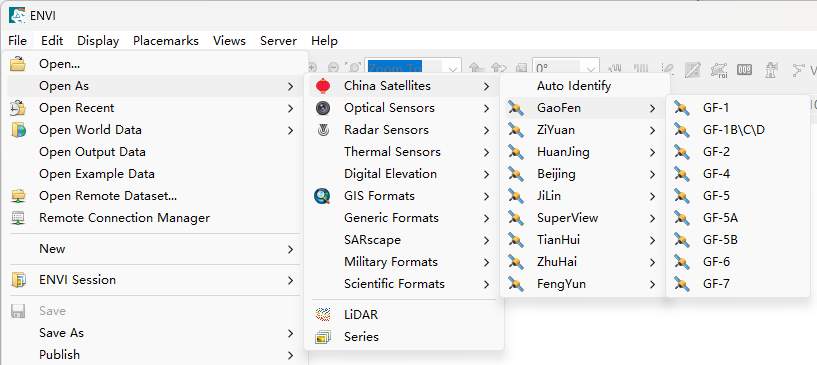Click the globe icon beside Open World Data
Screen dimensions: 817x365
coord(18,130)
